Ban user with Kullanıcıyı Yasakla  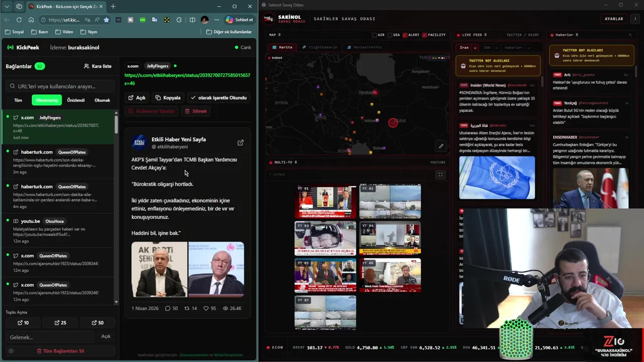pos(151,111)
